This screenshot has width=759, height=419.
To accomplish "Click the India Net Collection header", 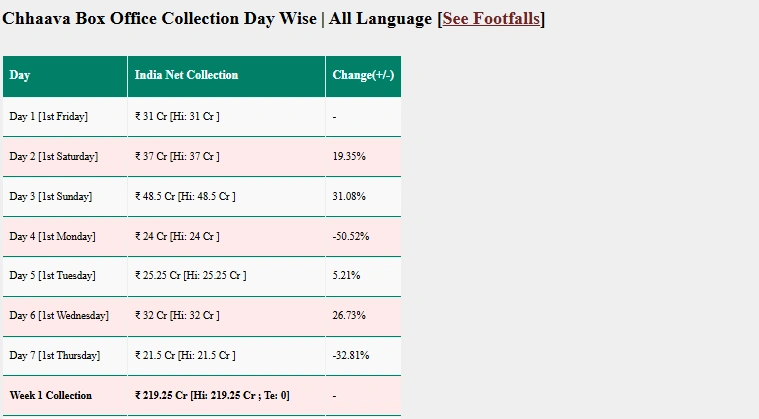I will tap(186, 76).
